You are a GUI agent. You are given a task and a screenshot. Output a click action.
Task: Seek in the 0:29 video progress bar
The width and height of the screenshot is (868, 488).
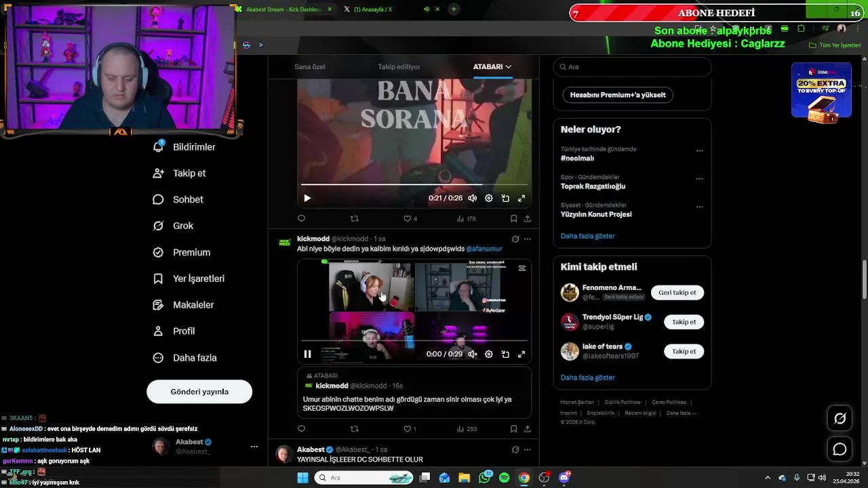(414, 341)
